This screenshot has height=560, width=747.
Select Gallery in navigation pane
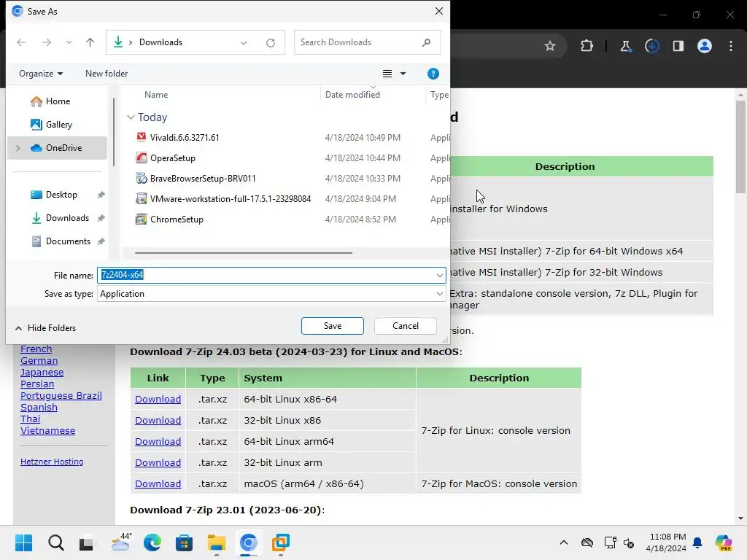[58, 125]
